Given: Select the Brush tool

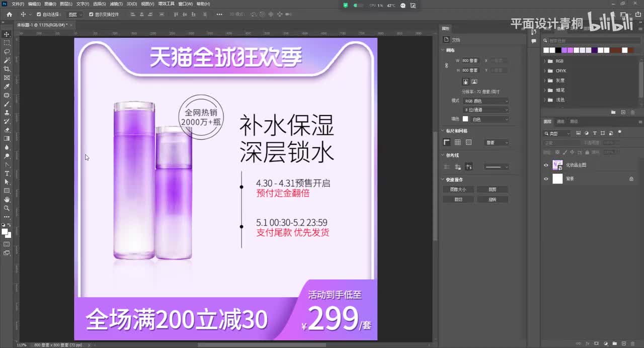Looking at the screenshot, I should pos(7,104).
